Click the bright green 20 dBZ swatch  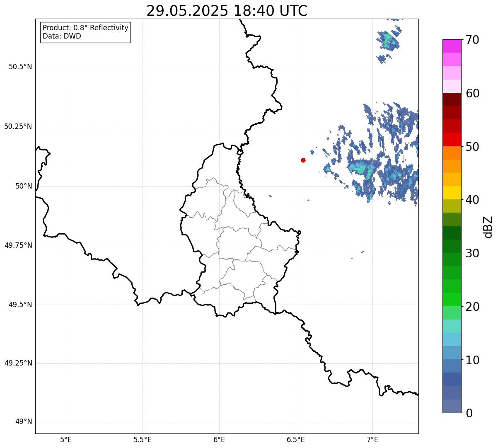[452, 299]
